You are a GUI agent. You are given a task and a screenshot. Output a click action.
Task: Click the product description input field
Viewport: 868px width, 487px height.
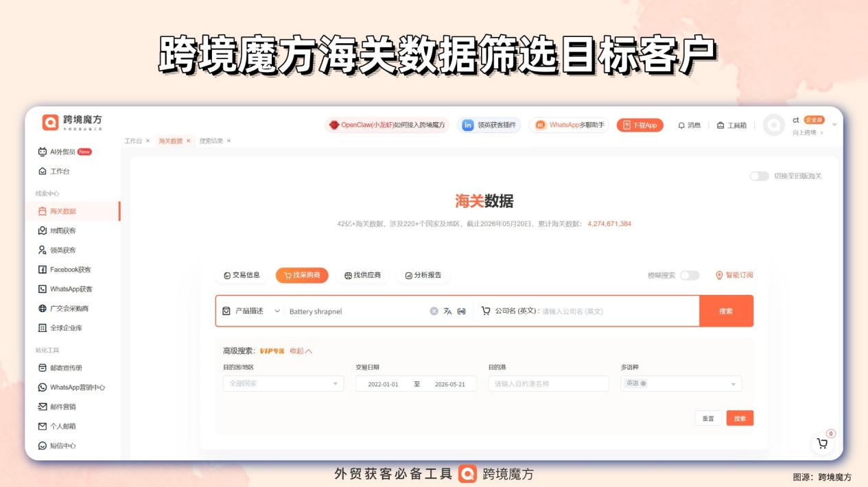357,311
